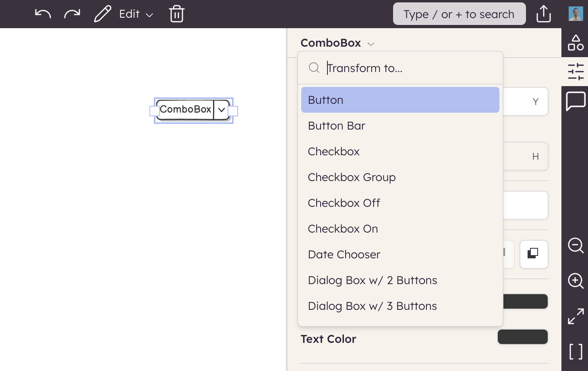Click the ComboBox arrow on canvas
This screenshot has height=371, width=588.
(222, 109)
